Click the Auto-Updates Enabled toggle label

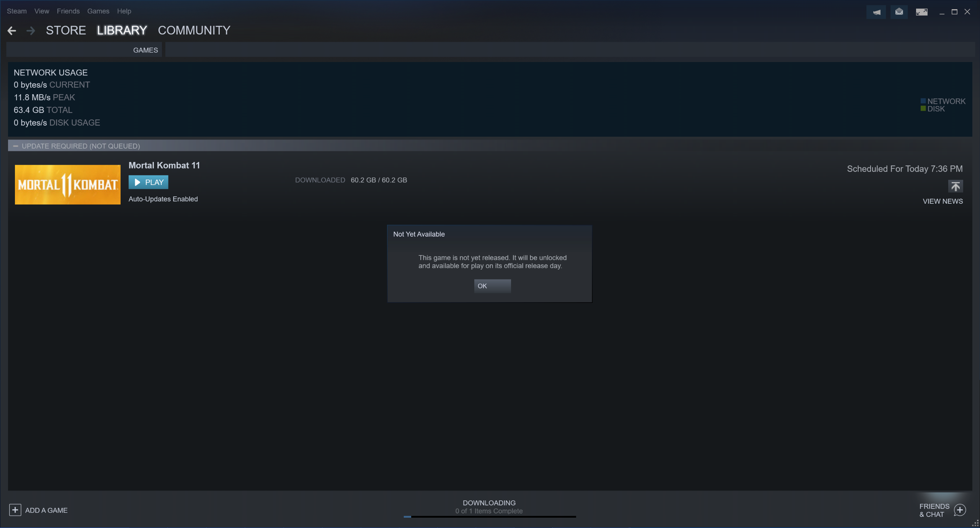163,199
